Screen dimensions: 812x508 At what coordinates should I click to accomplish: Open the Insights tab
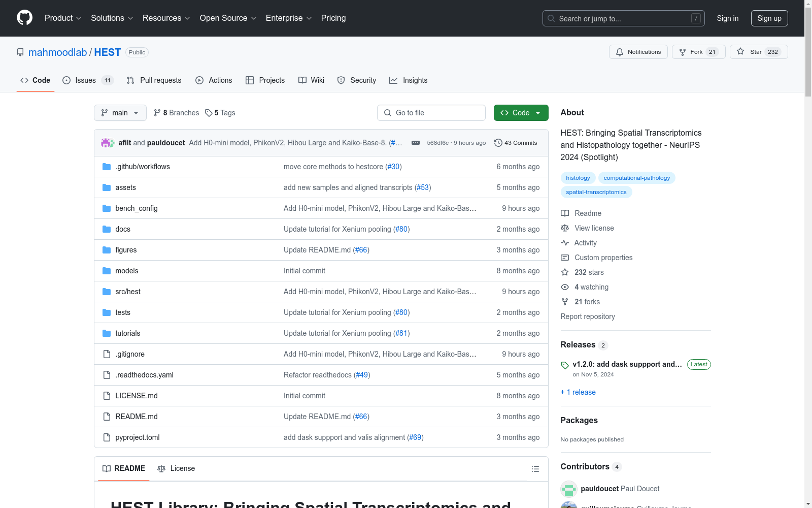[409, 80]
